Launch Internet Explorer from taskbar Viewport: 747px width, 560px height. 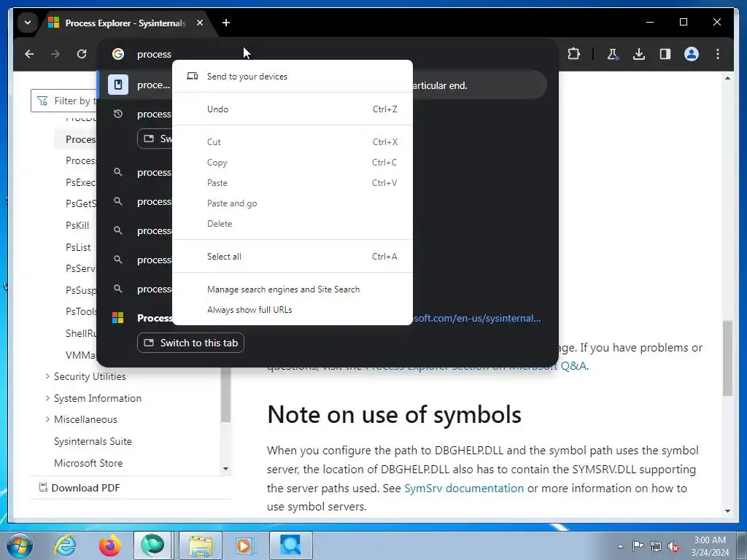(65, 545)
